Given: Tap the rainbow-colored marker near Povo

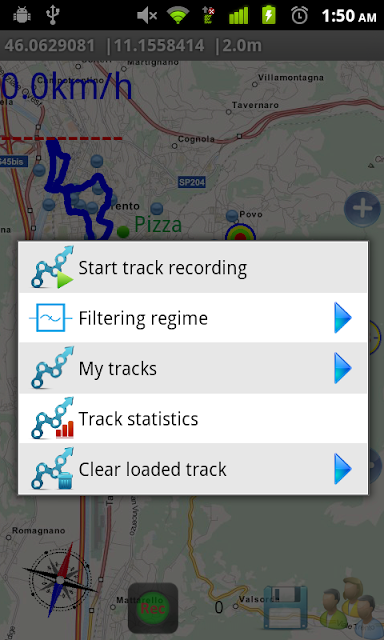Looking at the screenshot, I should [240, 233].
